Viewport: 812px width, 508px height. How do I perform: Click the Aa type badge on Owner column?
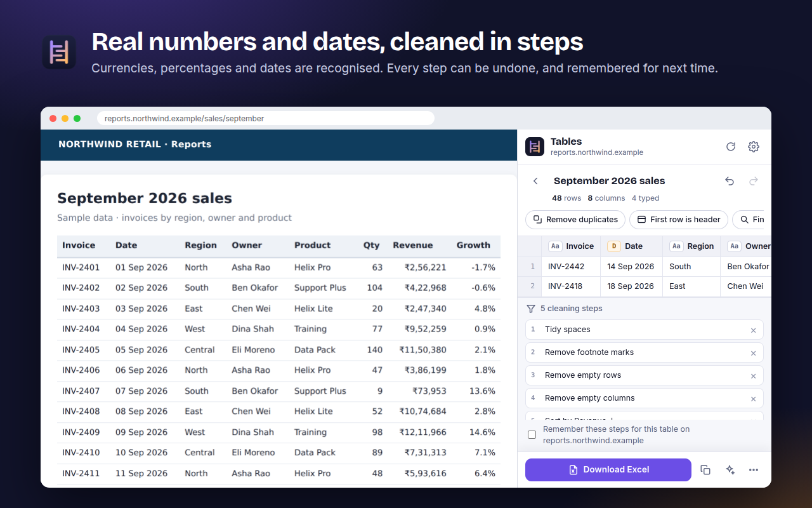coord(735,246)
